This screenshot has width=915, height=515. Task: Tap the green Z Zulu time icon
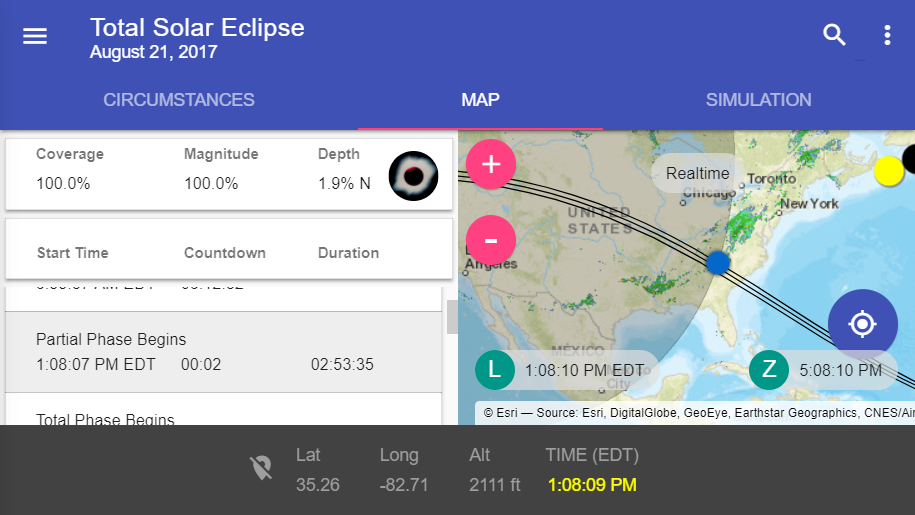(769, 370)
